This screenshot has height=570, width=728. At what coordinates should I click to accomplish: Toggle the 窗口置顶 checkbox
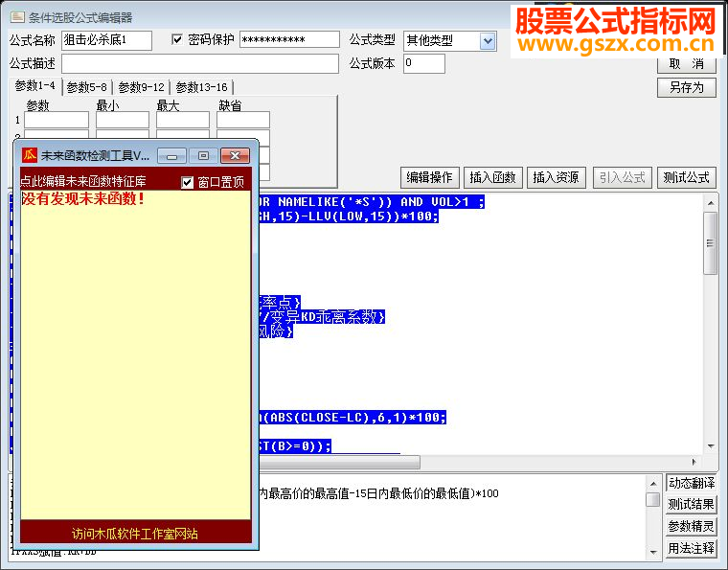[187, 182]
